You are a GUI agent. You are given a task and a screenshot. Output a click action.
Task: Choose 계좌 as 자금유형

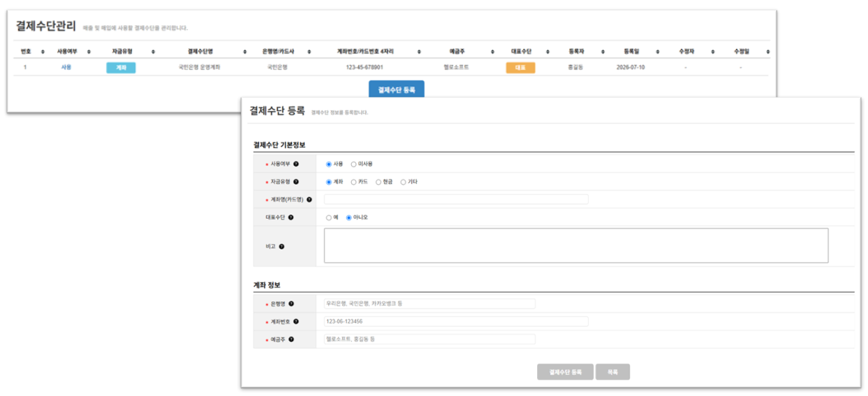329,181
